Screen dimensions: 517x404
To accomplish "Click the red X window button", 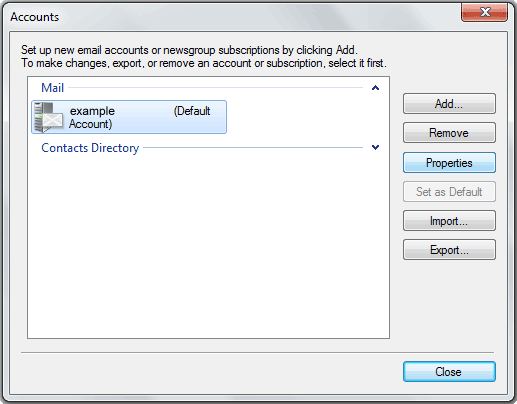I will (x=484, y=13).
